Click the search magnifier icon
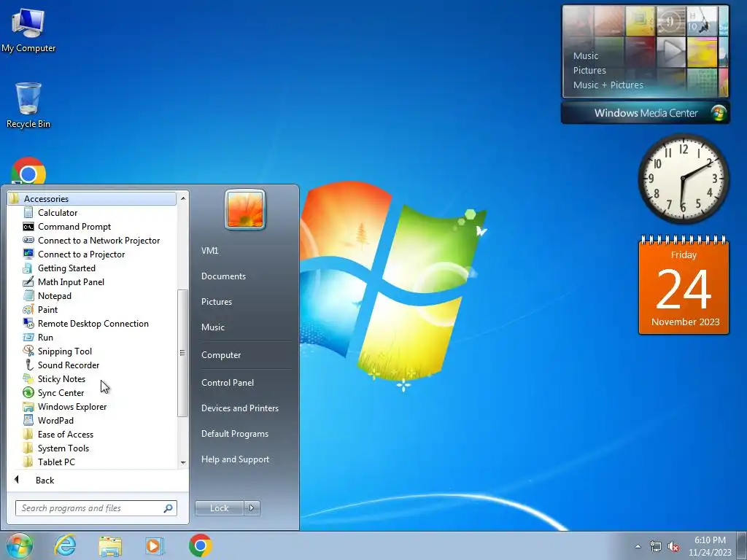The image size is (747, 560). (x=169, y=508)
